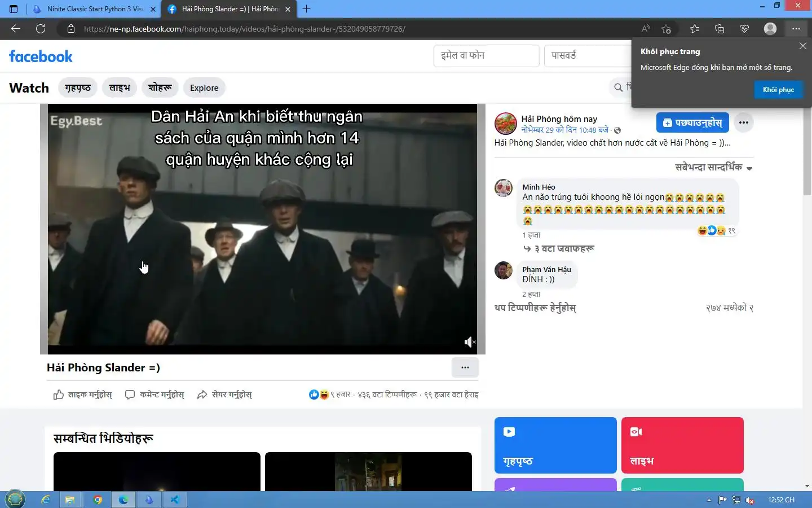Open the Windows Start button
Viewport: 812px width, 508px height.
15,499
